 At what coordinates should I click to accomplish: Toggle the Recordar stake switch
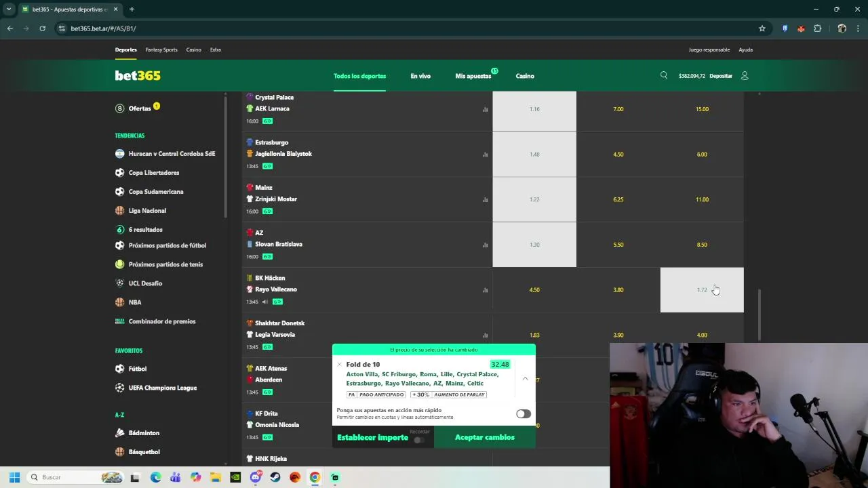pyautogui.click(x=419, y=440)
